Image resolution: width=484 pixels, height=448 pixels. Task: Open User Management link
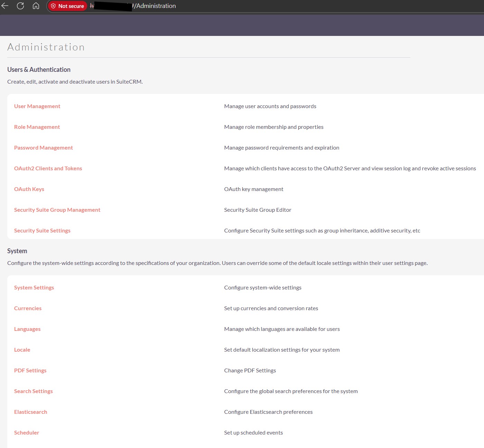tap(37, 106)
